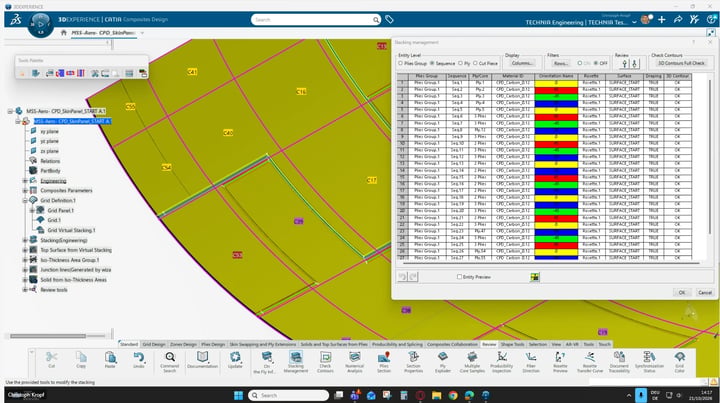Expand Solid from Iso-Thickness Areas node
Image resolution: width=720 pixels, height=403 pixels.
[25, 280]
